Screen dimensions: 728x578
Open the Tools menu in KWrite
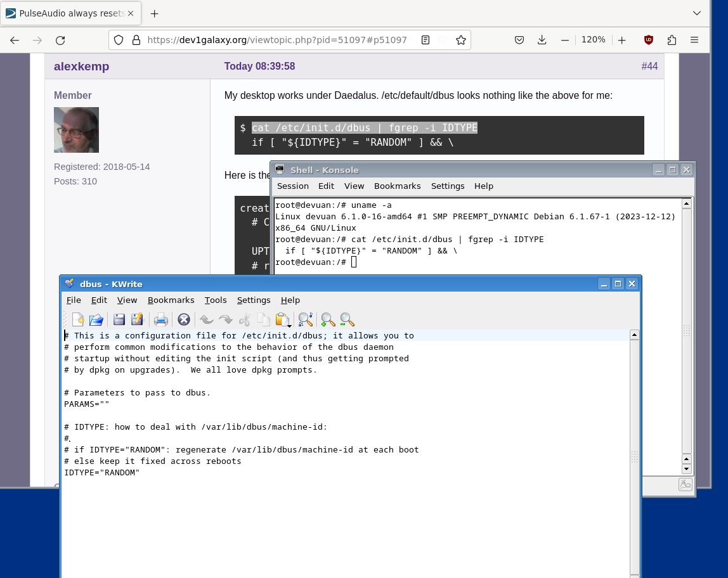click(216, 300)
